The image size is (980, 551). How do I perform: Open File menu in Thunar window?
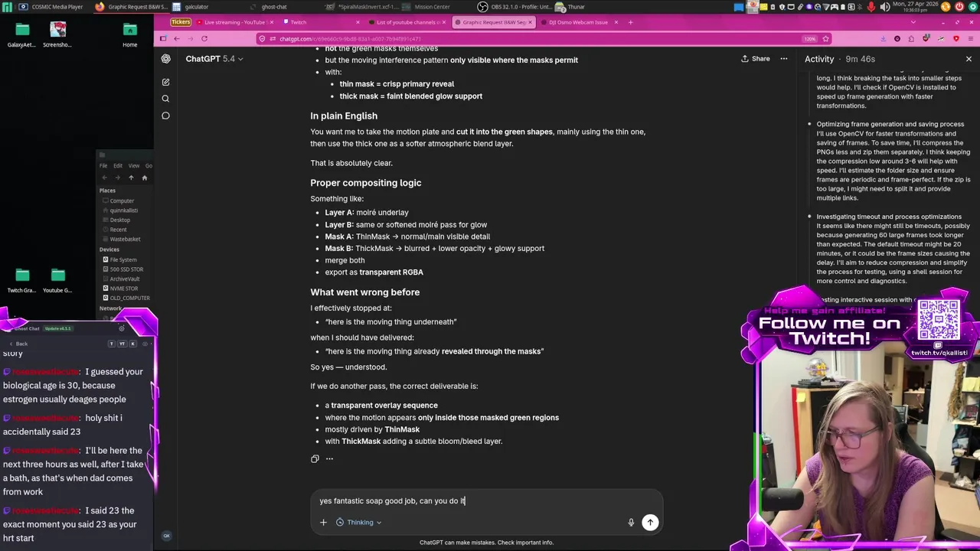pyautogui.click(x=103, y=165)
